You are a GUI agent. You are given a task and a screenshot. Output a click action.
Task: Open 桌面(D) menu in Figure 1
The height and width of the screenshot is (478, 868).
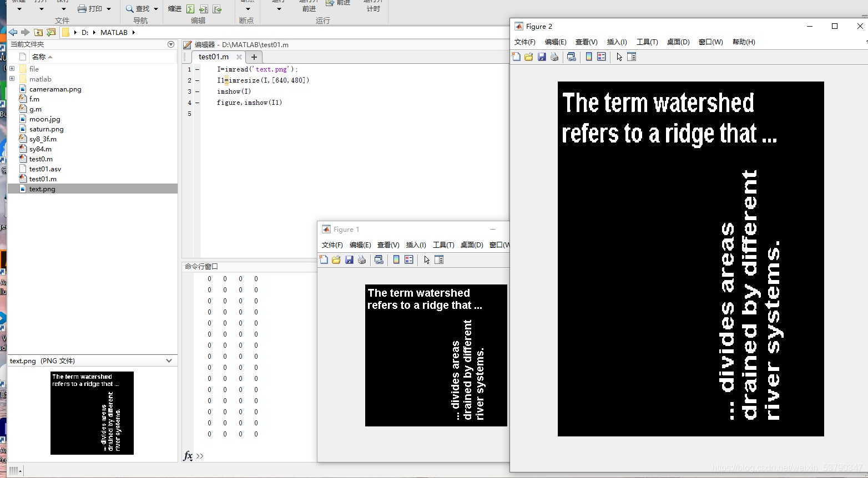coord(472,245)
